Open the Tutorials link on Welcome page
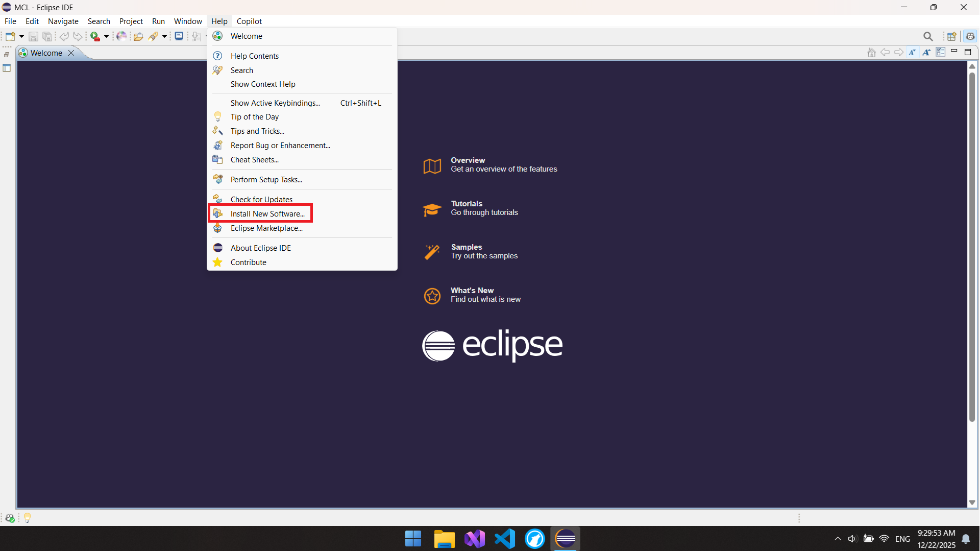This screenshot has height=551, width=980. pos(467,204)
